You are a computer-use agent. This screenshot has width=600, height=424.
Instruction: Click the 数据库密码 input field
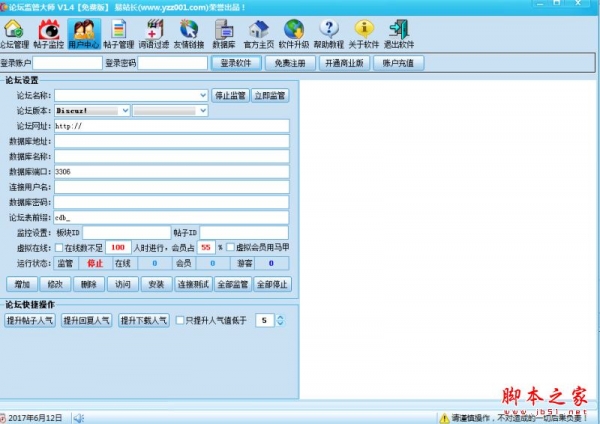pyautogui.click(x=171, y=202)
